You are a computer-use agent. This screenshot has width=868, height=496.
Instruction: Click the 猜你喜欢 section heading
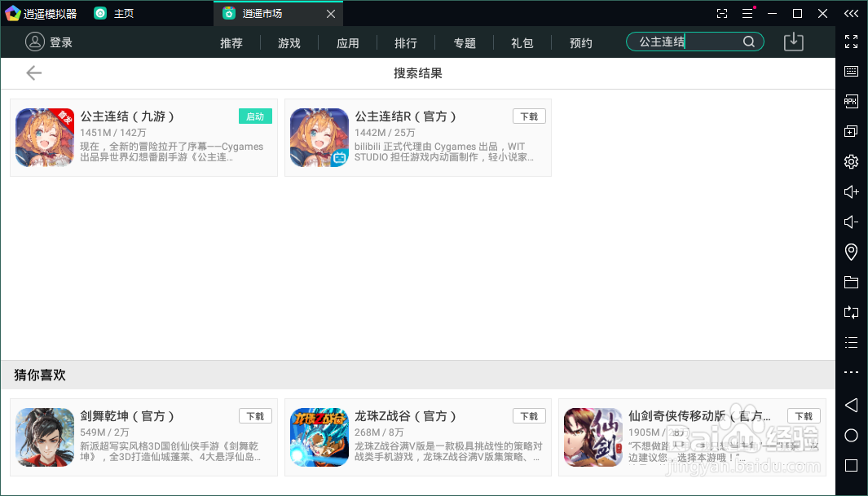tap(40, 375)
